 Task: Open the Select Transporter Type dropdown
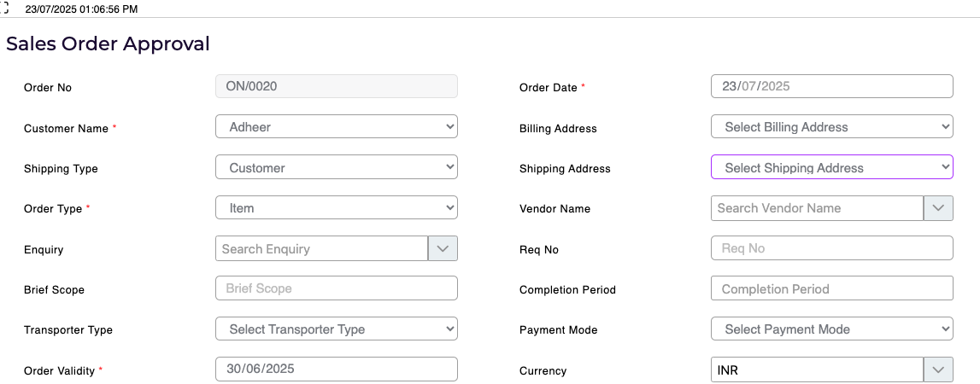pos(337,329)
